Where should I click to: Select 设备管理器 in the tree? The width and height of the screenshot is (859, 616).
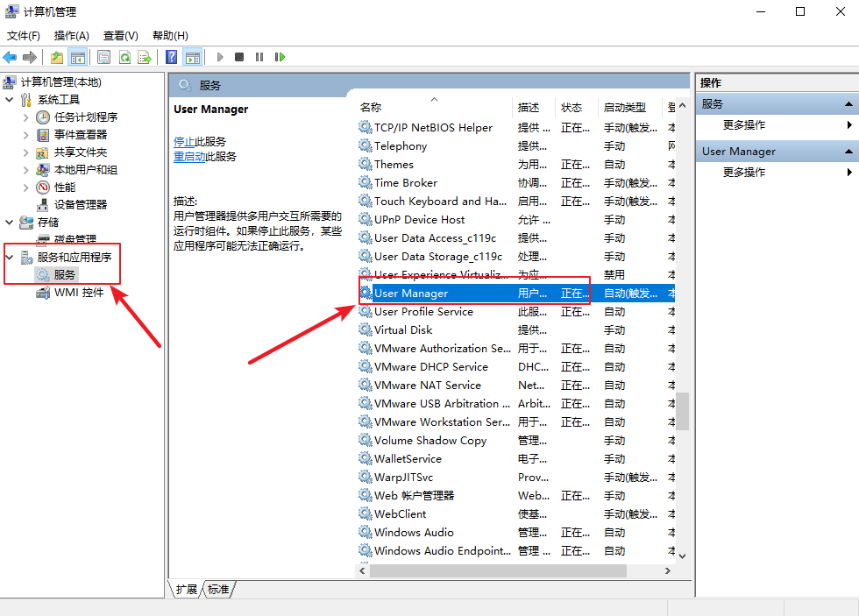point(80,204)
